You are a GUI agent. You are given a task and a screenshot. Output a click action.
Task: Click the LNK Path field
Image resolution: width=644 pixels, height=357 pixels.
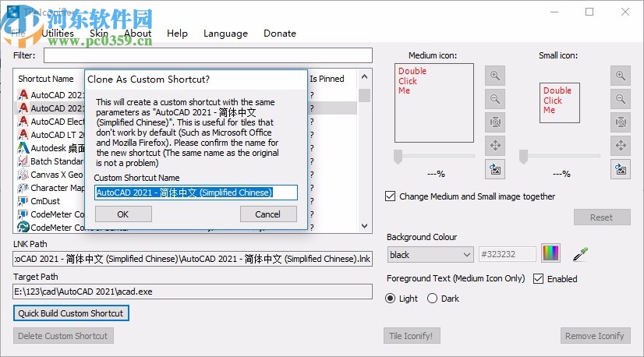click(193, 259)
